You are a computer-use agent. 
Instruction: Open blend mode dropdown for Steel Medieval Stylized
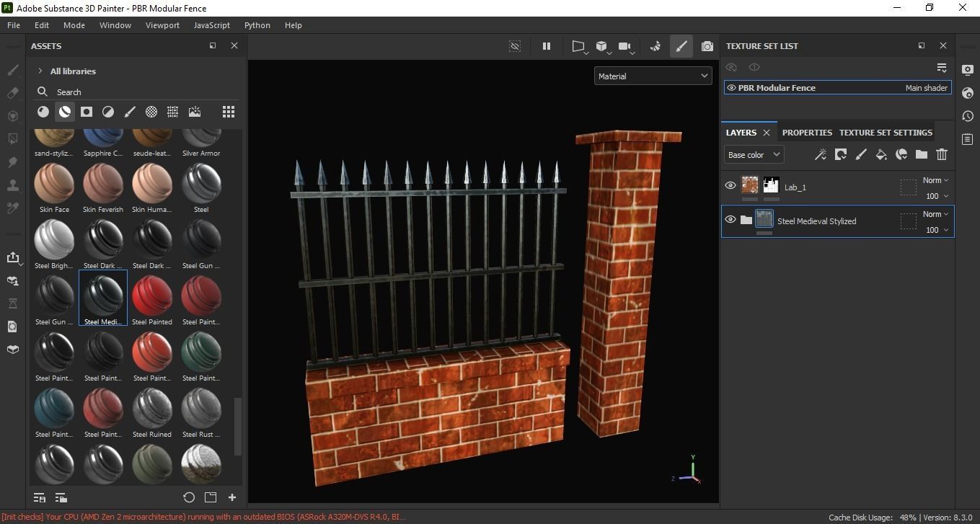(x=935, y=214)
